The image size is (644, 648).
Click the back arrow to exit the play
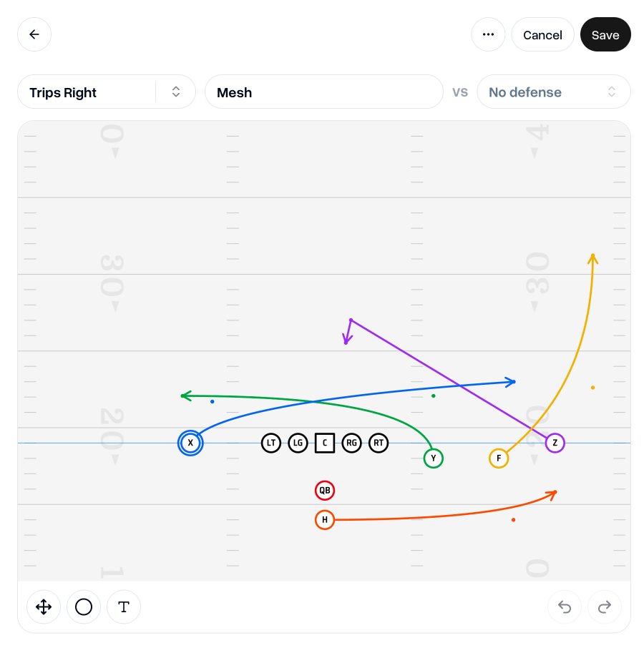[34, 34]
